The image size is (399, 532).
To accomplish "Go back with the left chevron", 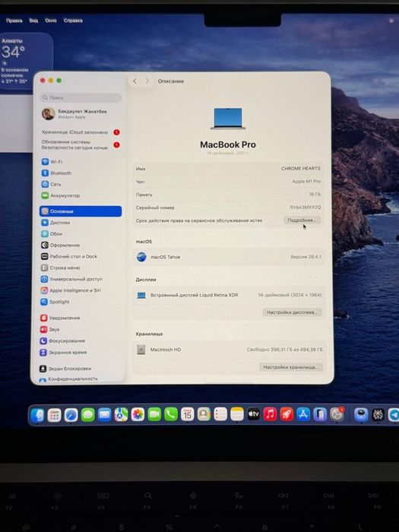I will pyautogui.click(x=135, y=81).
